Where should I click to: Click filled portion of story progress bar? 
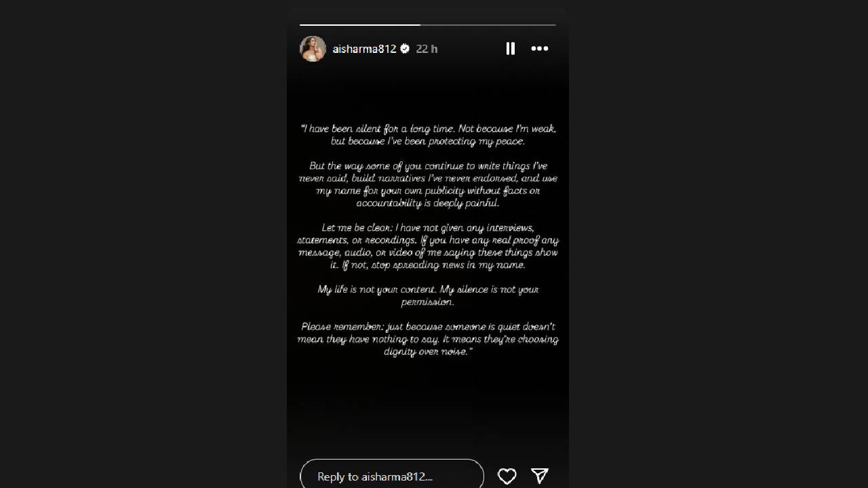point(359,24)
